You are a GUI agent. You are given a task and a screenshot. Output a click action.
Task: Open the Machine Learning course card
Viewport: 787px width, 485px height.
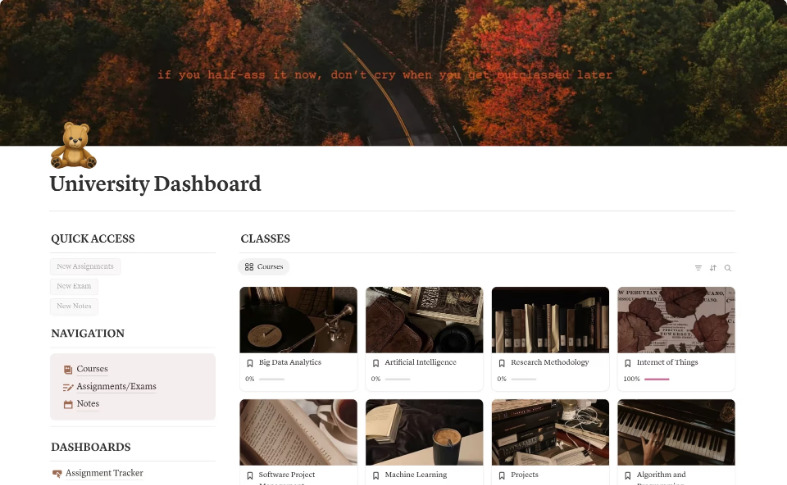(425, 442)
